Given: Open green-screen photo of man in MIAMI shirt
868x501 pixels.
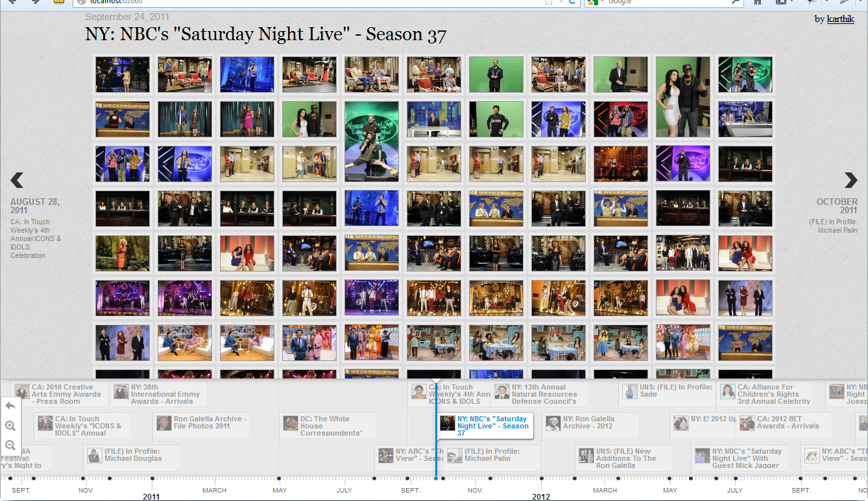Looking at the screenshot, I should [496, 119].
